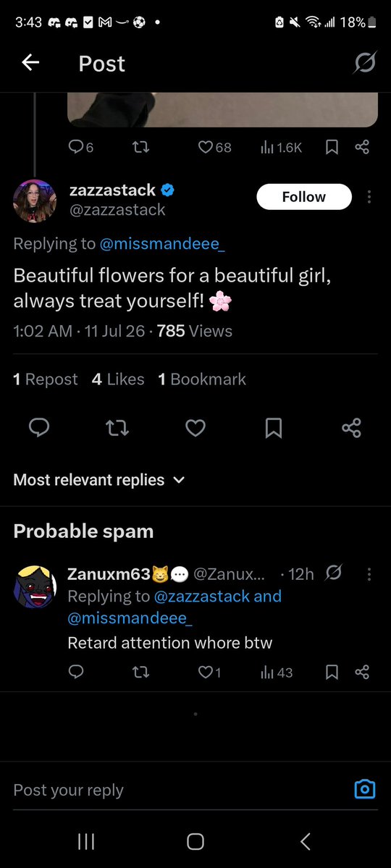The height and width of the screenshot is (868, 391).
Task: View the 1 Repost list
Action: click(46, 379)
